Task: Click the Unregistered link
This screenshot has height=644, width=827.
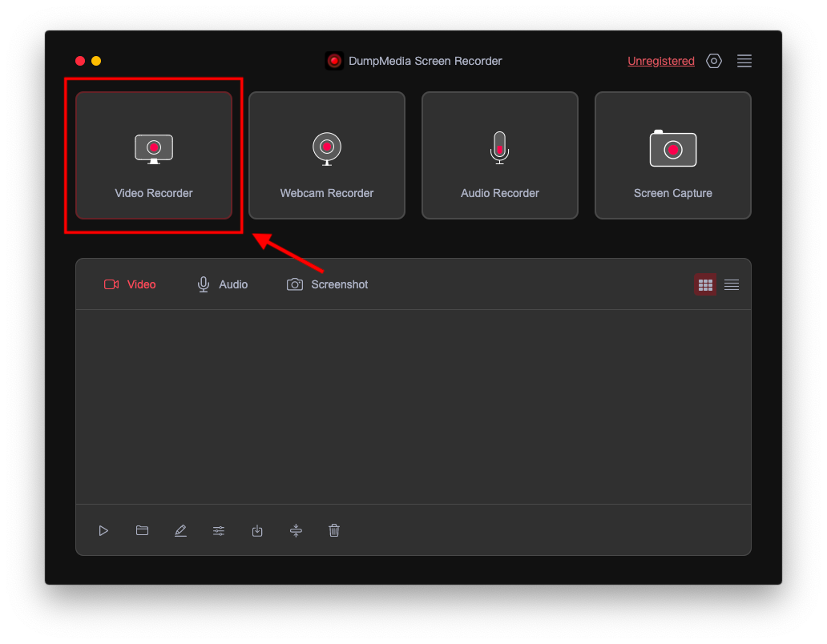Action: pos(661,61)
